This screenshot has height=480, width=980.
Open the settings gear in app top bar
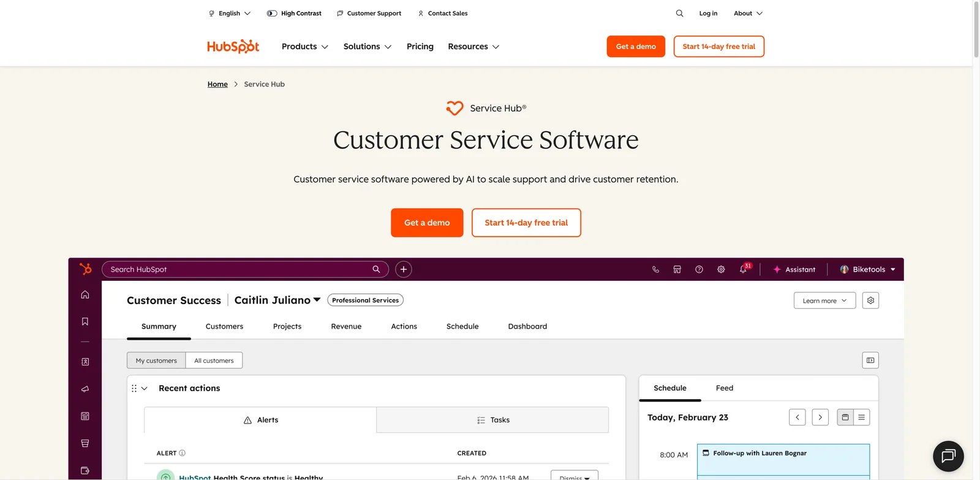(721, 269)
